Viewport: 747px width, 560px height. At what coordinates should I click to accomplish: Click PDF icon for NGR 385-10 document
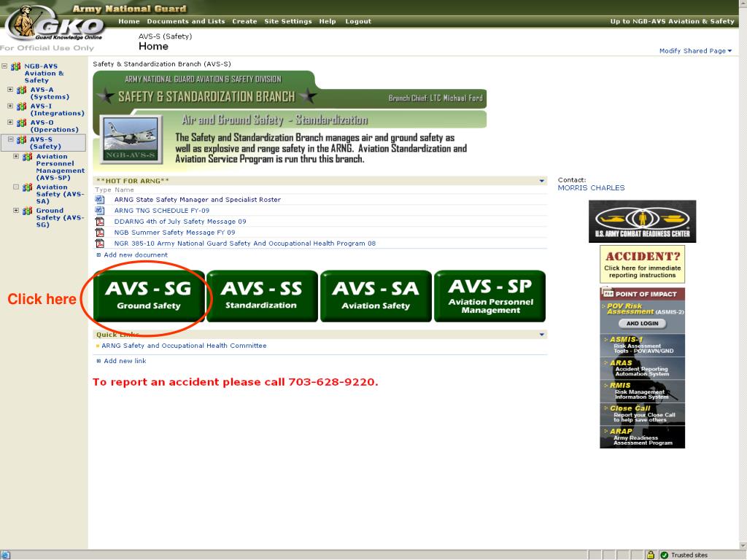pyautogui.click(x=99, y=244)
